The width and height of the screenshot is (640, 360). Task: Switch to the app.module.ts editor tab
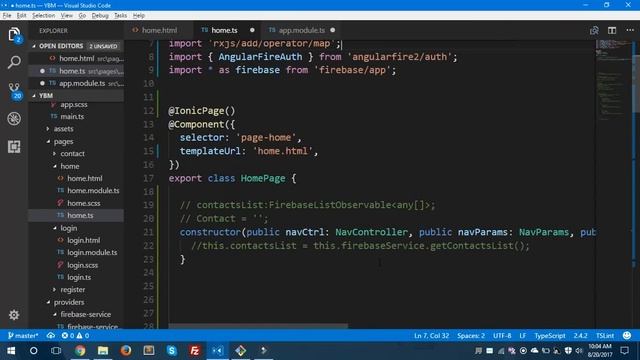[302, 30]
